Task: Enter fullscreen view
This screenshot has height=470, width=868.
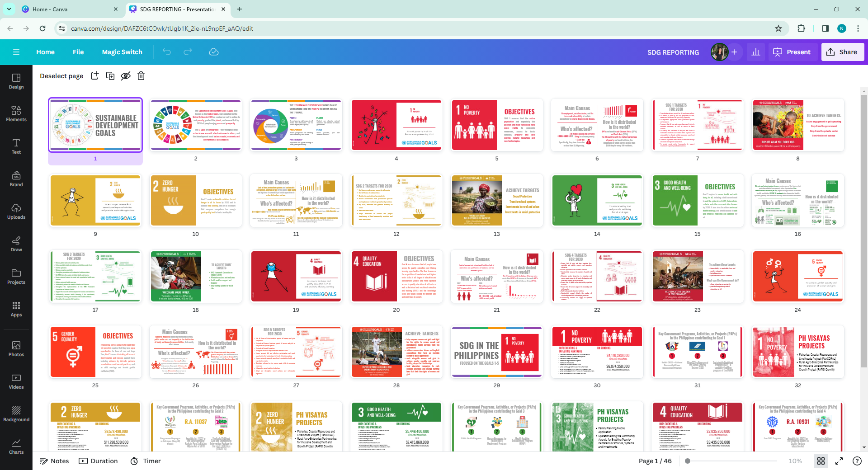Action: (x=839, y=461)
